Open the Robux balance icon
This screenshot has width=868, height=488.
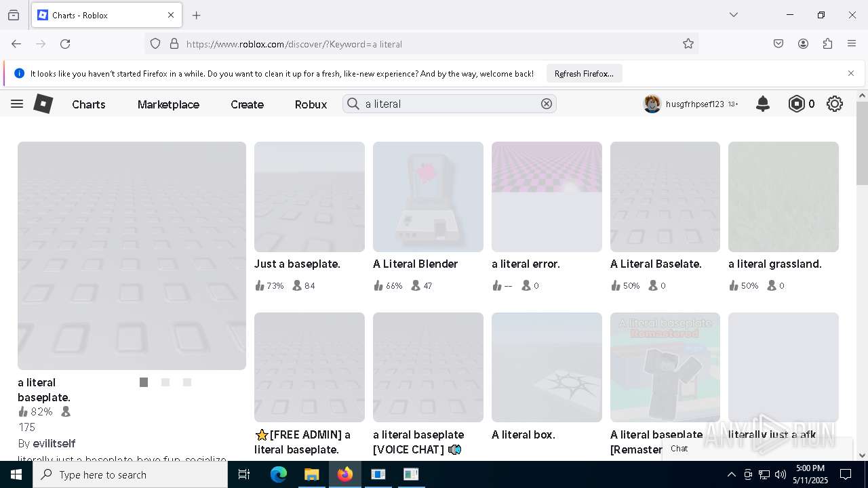pos(797,104)
